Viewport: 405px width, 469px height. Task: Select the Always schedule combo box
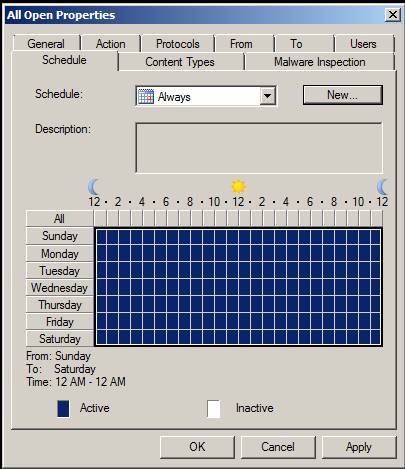click(x=206, y=96)
